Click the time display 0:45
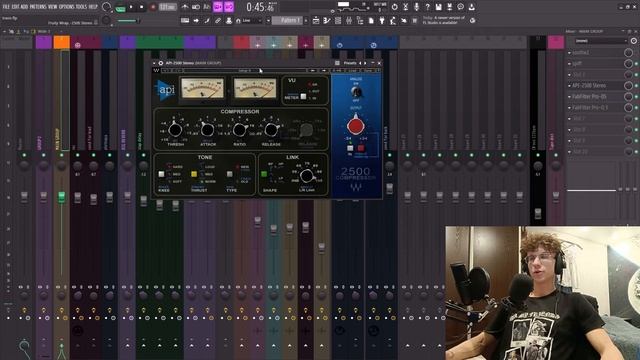Image resolution: width=640 pixels, height=360 pixels. [x=260, y=7]
